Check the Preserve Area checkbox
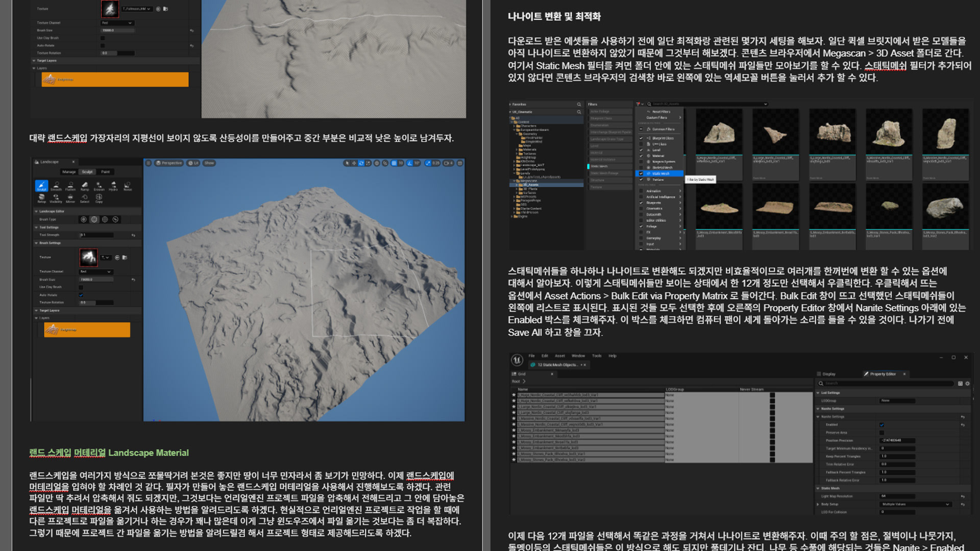Image resolution: width=980 pixels, height=551 pixels. click(882, 433)
